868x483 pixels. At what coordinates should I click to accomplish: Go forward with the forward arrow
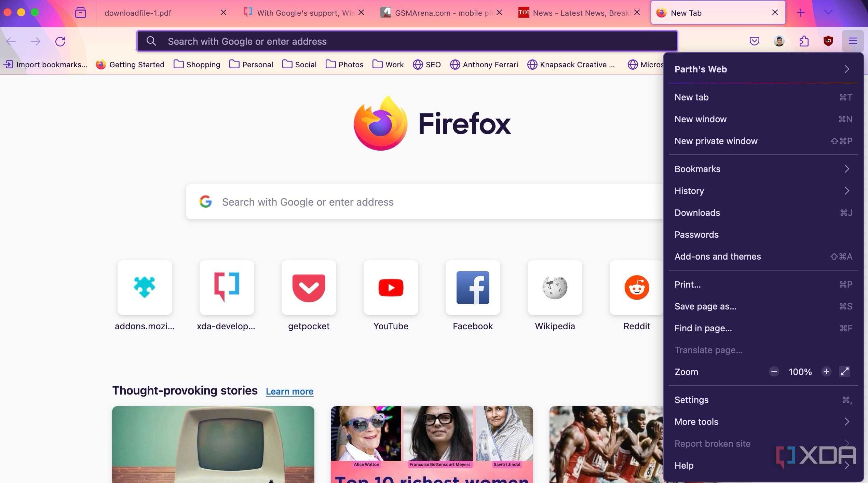36,42
